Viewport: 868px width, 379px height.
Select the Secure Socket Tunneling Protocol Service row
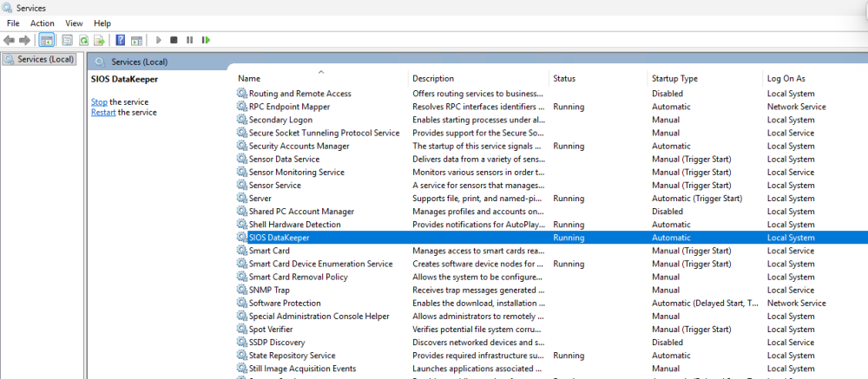pos(551,133)
